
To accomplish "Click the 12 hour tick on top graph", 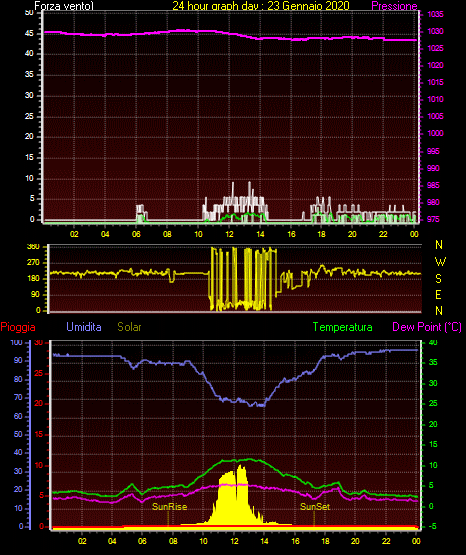I will [229, 234].
